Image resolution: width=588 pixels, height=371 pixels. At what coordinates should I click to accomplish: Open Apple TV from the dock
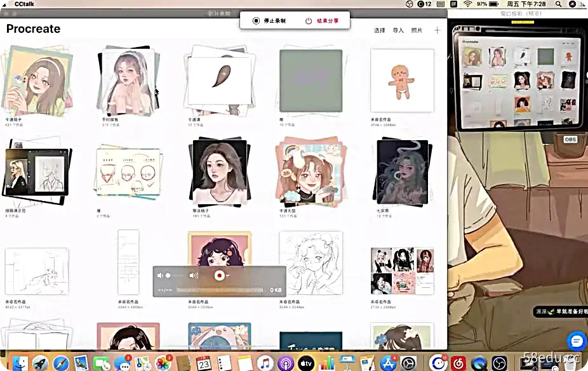(306, 363)
